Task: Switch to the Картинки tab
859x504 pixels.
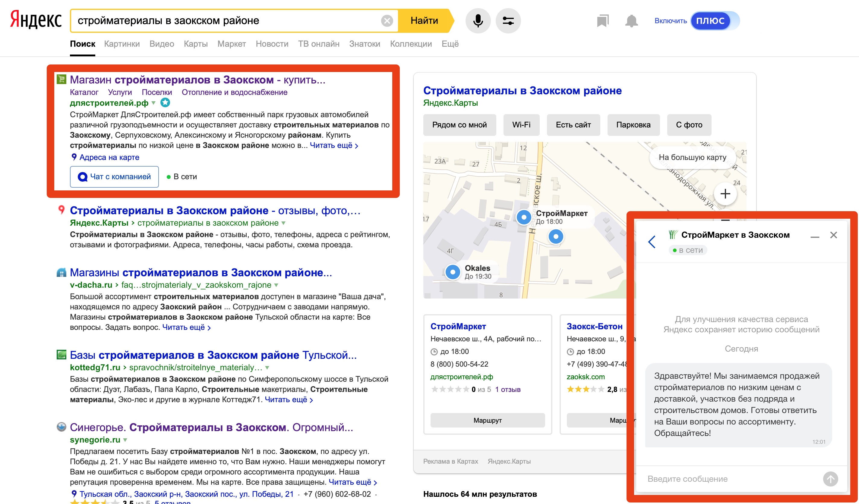Action: pyautogui.click(x=122, y=44)
